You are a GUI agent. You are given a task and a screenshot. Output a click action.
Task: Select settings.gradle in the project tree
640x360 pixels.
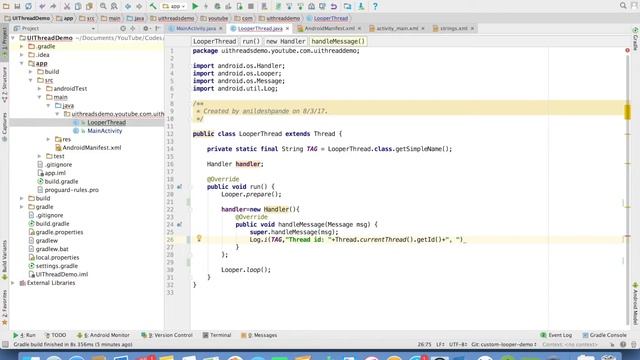pos(56,266)
